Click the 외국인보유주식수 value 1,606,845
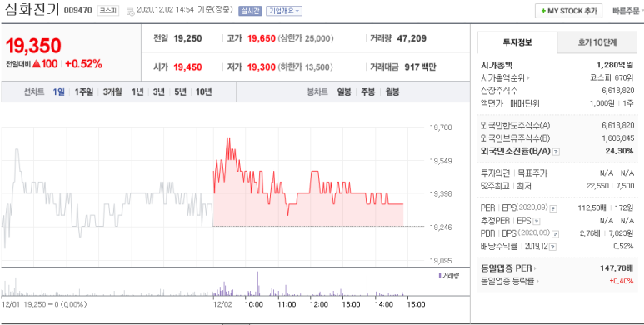Image resolution: width=644 pixels, height=325 pixels. pyautogui.click(x=617, y=138)
